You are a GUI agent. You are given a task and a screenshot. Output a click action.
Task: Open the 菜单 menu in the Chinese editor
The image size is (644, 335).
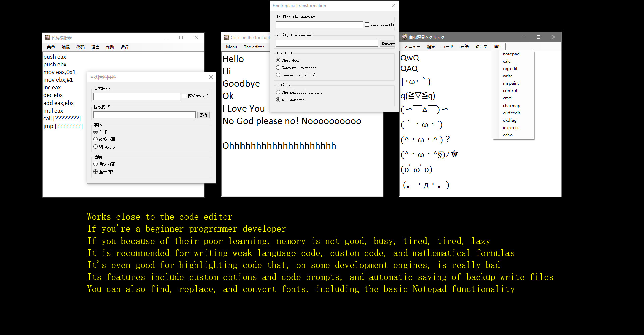tap(51, 47)
